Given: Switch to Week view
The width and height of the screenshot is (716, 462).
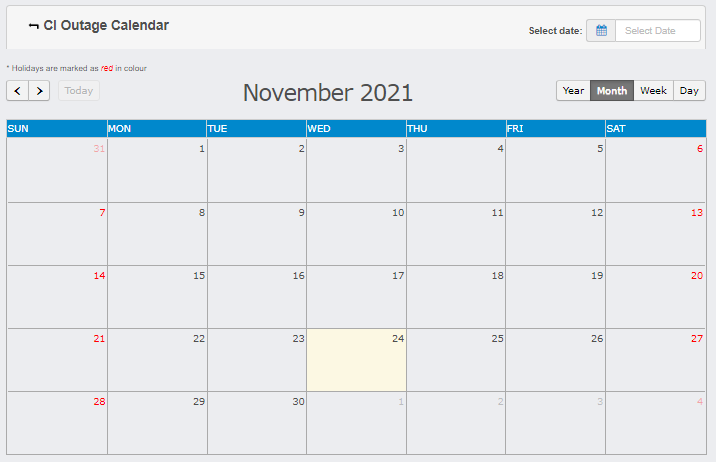Looking at the screenshot, I should click(x=653, y=91).
